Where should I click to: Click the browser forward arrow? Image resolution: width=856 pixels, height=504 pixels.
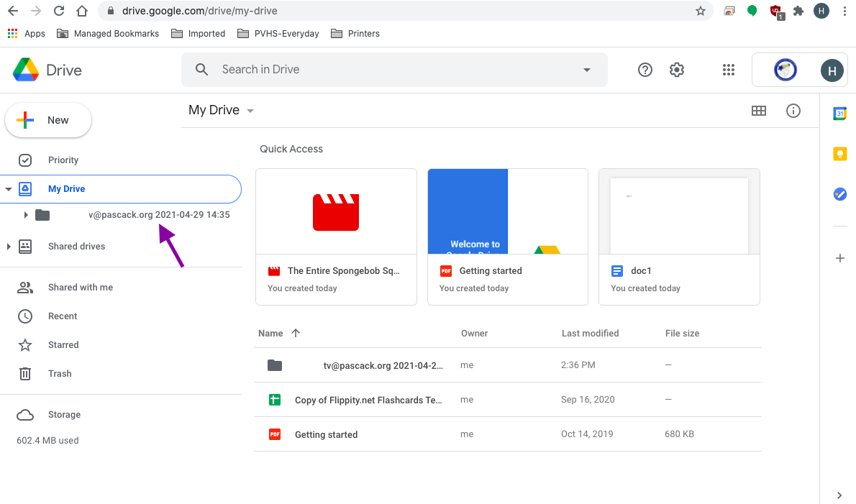[x=36, y=11]
